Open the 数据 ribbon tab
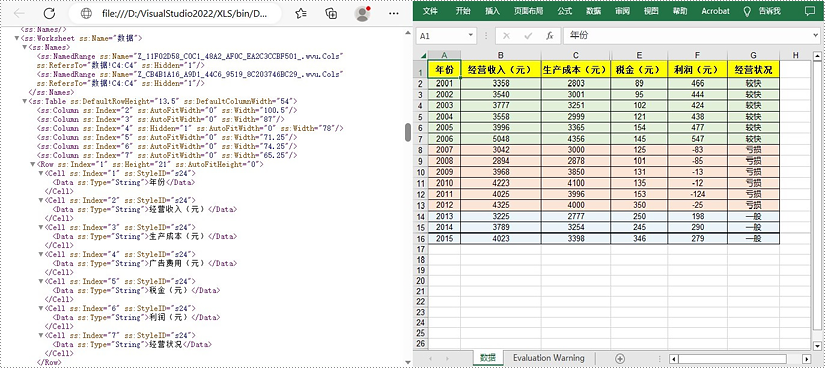The height and width of the screenshot is (368, 825). coord(593,11)
